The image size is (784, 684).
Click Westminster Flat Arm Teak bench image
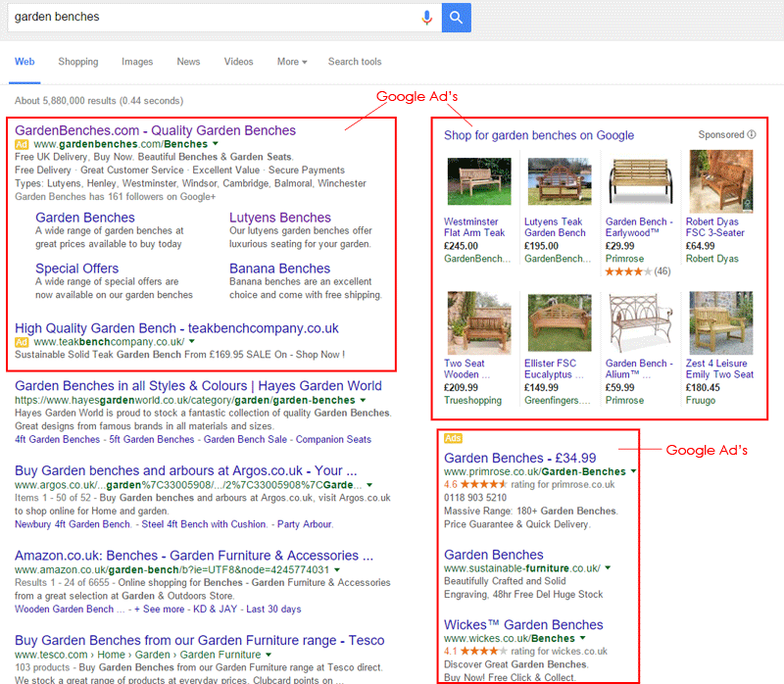coord(479,181)
